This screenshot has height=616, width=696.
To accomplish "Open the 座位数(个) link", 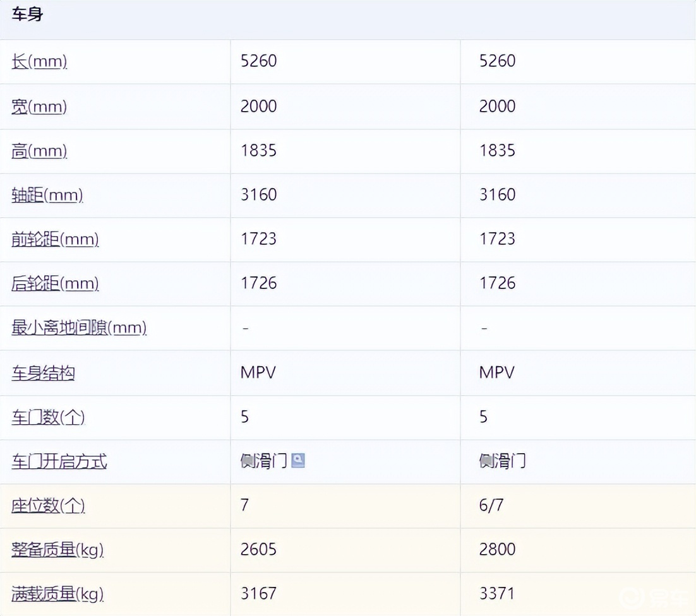I will point(48,506).
